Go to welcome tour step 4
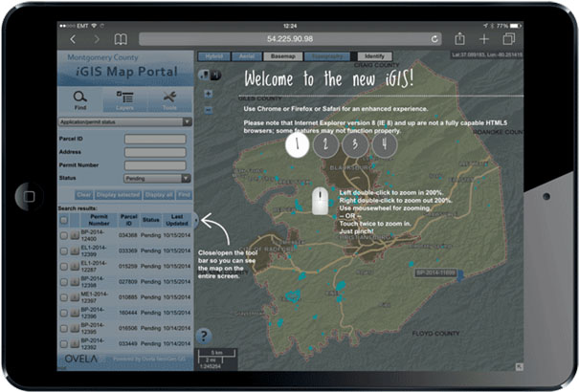Viewport: 579px width, 392px height. [x=385, y=144]
